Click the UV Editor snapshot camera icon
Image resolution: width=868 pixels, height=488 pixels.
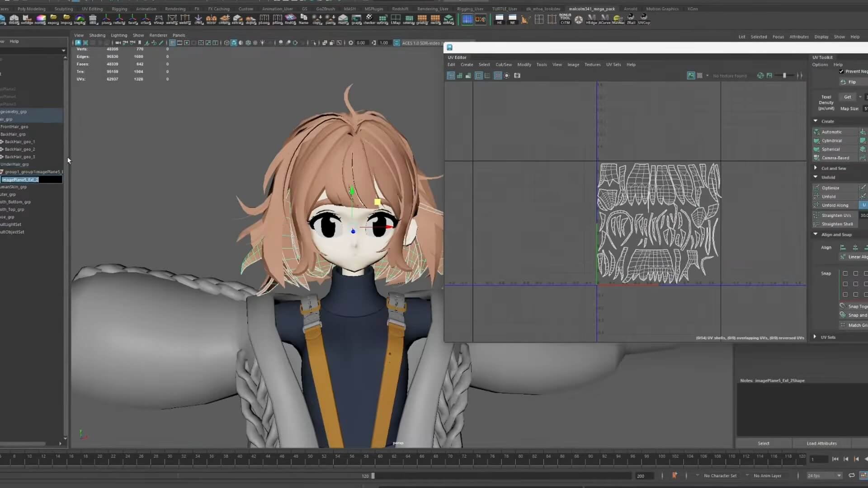517,75
